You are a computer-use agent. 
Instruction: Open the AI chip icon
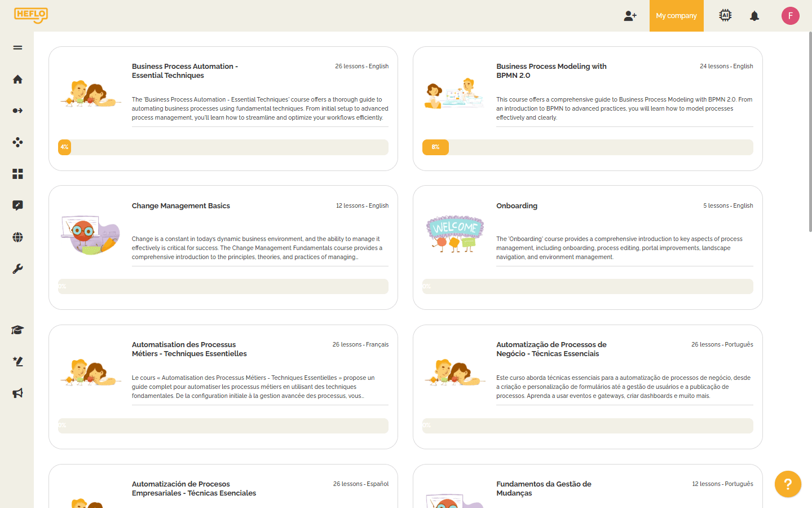coord(725,16)
